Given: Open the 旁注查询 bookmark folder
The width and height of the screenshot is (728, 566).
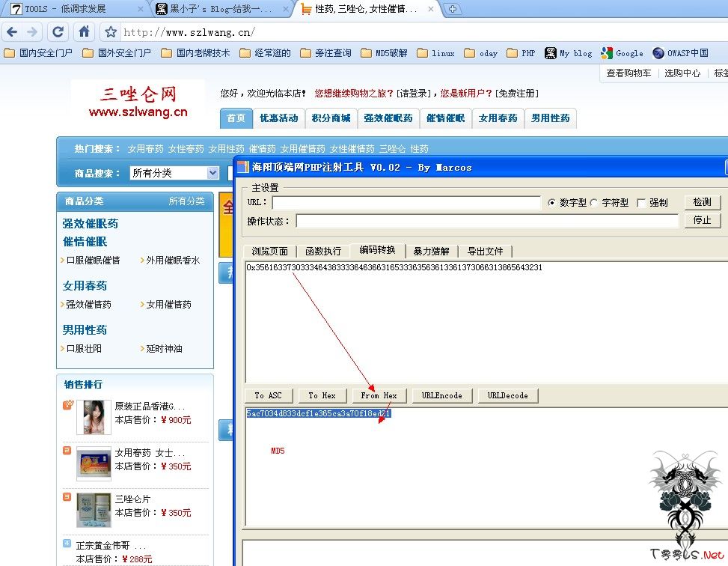Looking at the screenshot, I should (325, 53).
